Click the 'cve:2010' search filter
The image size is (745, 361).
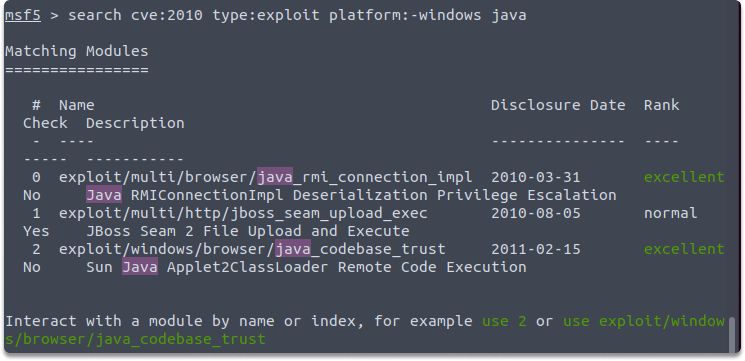[x=167, y=15]
